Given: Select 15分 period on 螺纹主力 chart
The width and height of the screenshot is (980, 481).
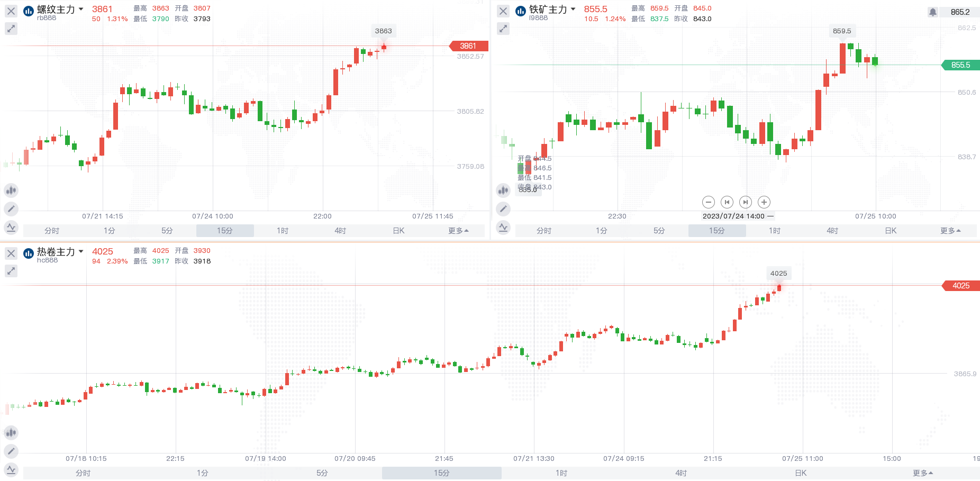Looking at the screenshot, I should tap(225, 231).
